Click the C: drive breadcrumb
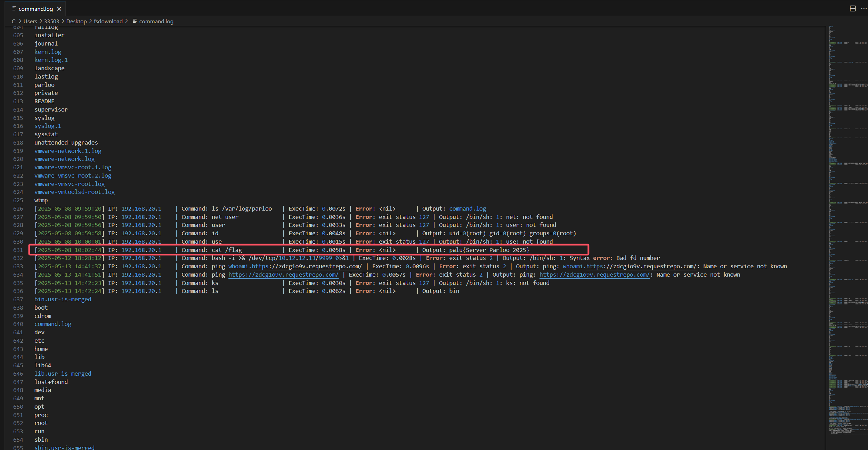The image size is (868, 450). (x=14, y=21)
